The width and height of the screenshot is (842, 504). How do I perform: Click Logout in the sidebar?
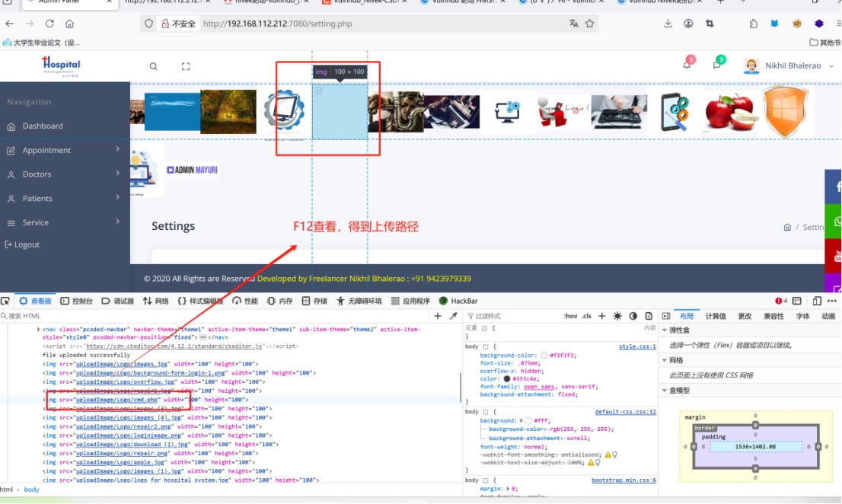tap(22, 244)
